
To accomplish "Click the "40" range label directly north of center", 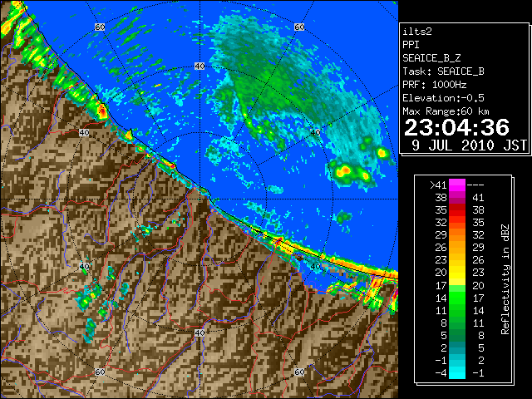I will [x=199, y=66].
